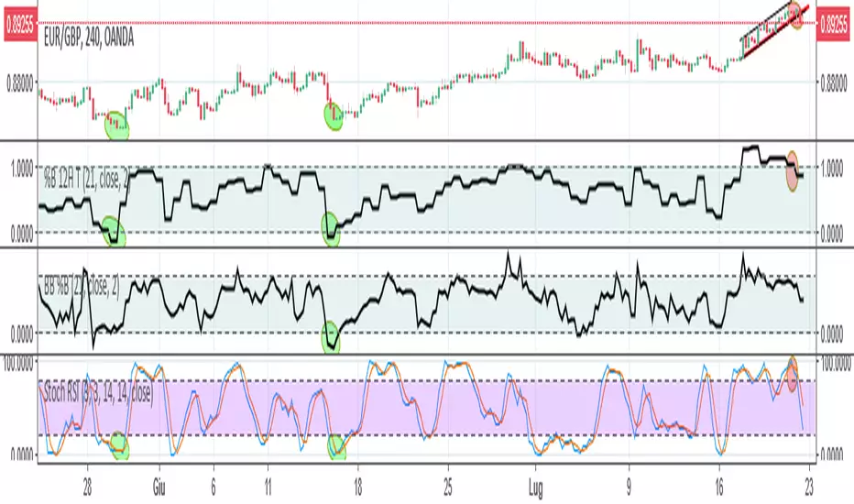Select the red 0.89255 price label on right axis
The height and width of the screenshot is (504, 854).
pos(834,24)
